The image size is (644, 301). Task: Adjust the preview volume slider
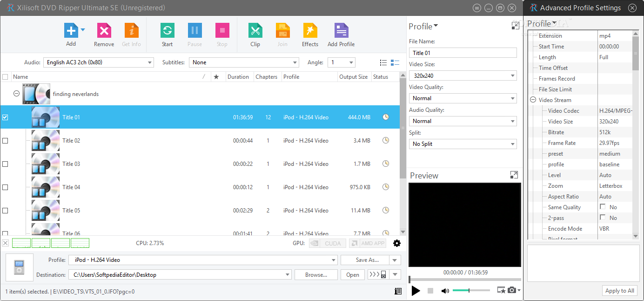(471, 291)
